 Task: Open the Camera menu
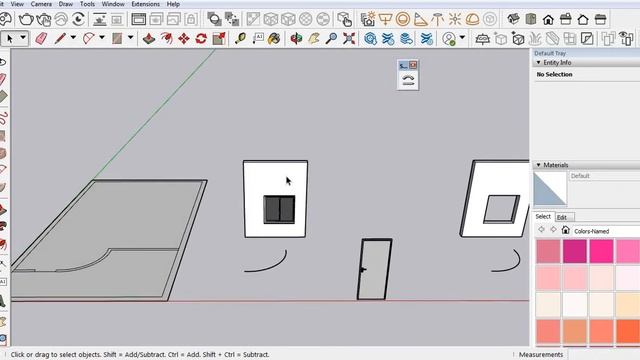[41, 4]
